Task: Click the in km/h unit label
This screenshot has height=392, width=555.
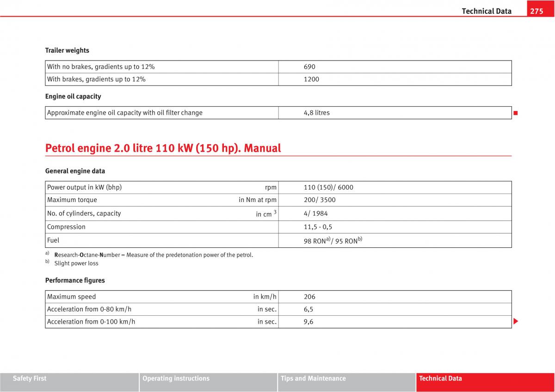Action: pos(265,297)
